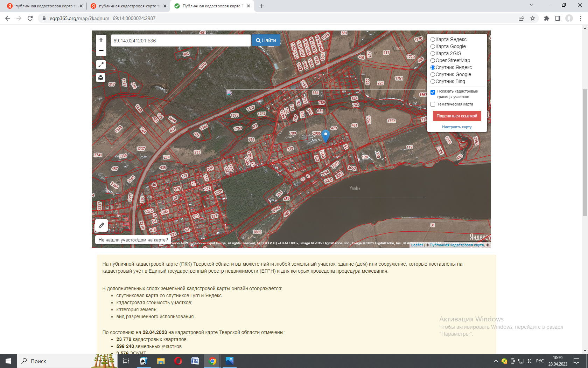The width and height of the screenshot is (588, 368).
Task: Open a new browser tab
Action: (262, 6)
